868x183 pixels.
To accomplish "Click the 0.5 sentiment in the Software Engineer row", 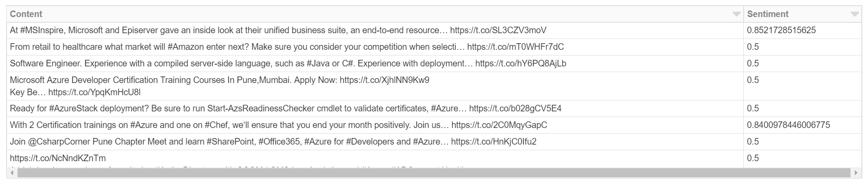I will click(x=753, y=64).
